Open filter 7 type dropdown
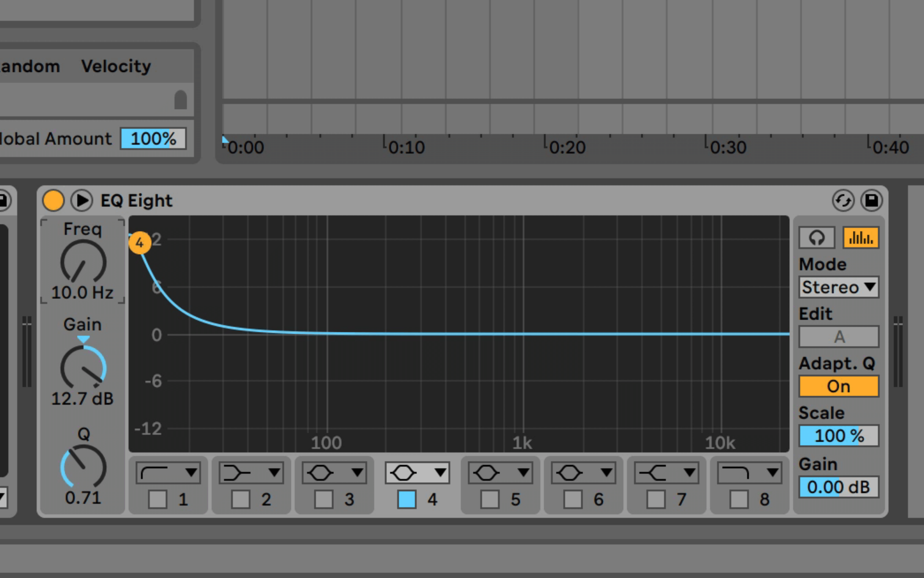The image size is (924, 578). tap(666, 473)
